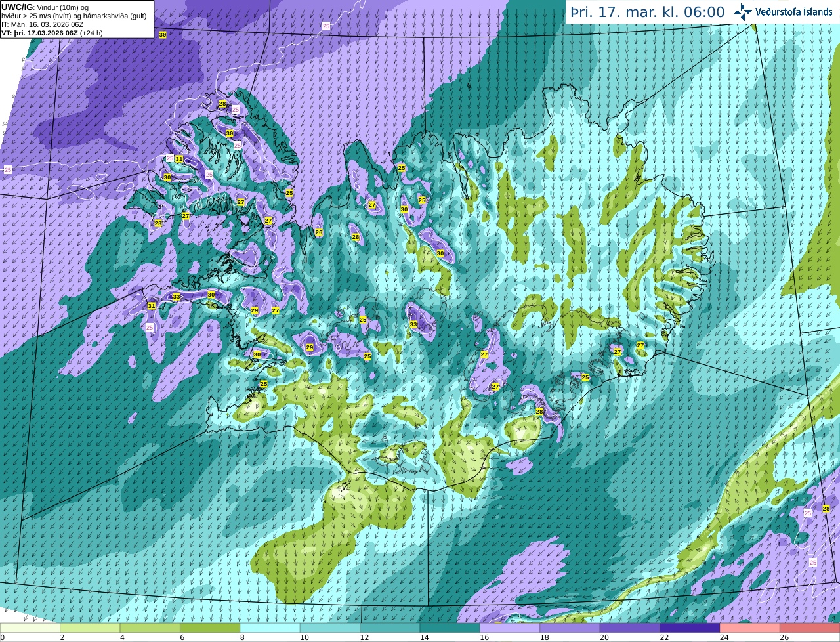840x642 pixels.
Task: Pick the 6–8 m/s olive green legend swatch
Action: [210, 628]
